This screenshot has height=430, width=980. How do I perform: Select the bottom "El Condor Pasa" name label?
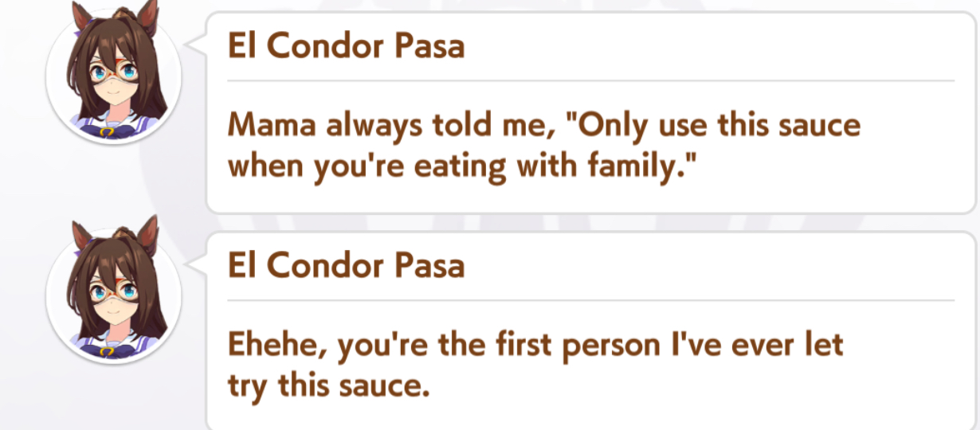(x=346, y=266)
